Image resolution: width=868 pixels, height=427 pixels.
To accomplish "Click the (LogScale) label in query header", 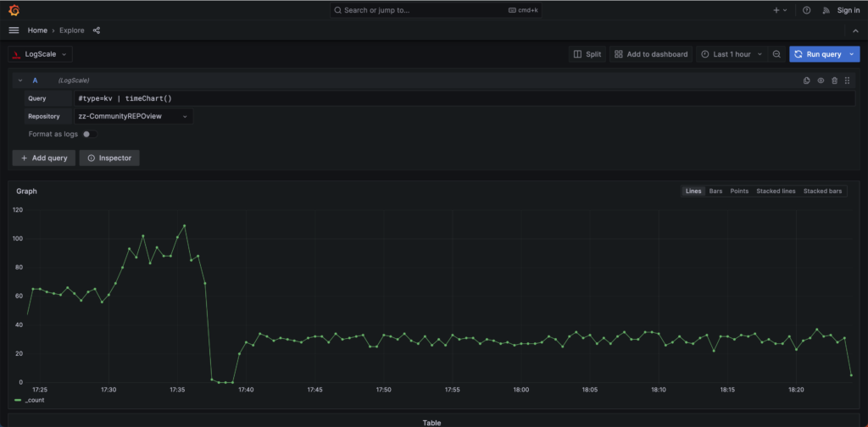I will tap(74, 80).
